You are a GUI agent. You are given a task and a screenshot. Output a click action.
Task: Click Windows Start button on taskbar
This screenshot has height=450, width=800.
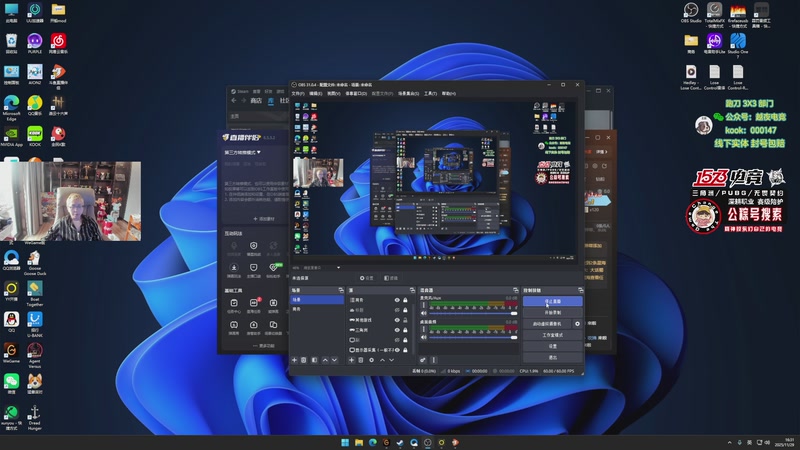(346, 441)
